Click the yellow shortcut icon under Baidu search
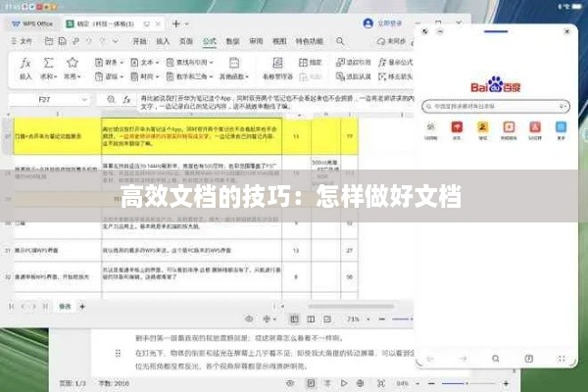Viewport: 588px width, 392px height. [x=482, y=127]
